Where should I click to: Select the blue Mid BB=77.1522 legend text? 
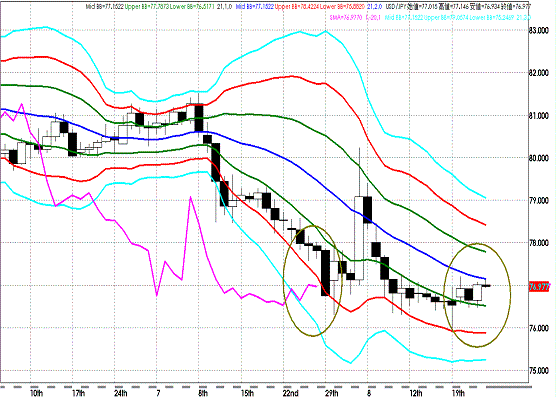tap(255, 6)
